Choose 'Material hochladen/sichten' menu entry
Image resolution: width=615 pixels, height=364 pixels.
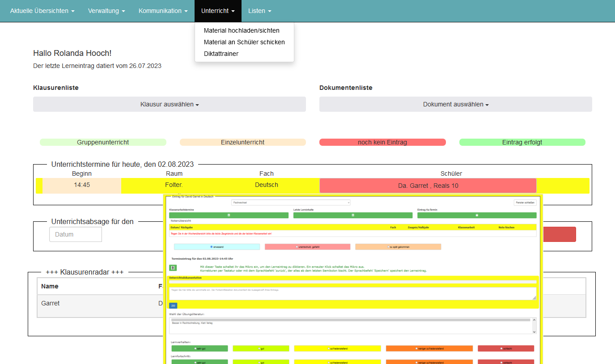pos(242,30)
